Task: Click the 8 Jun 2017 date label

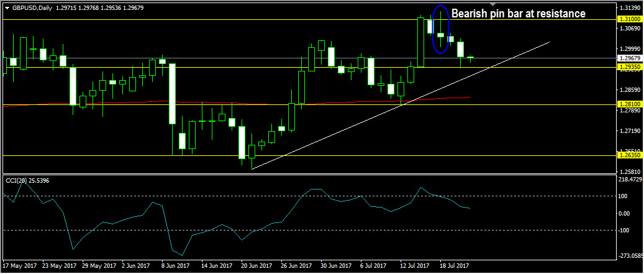Action: (x=176, y=265)
